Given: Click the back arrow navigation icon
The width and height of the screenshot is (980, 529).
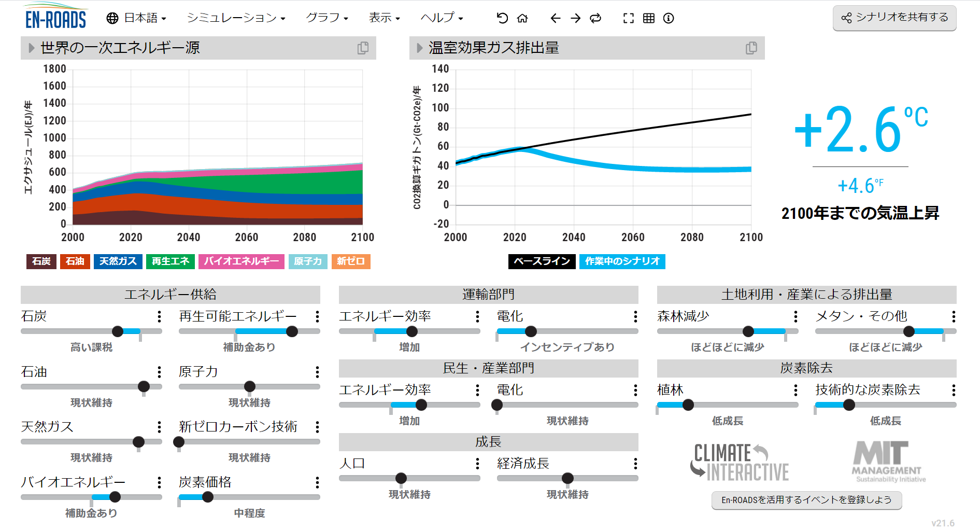Looking at the screenshot, I should pos(555,18).
